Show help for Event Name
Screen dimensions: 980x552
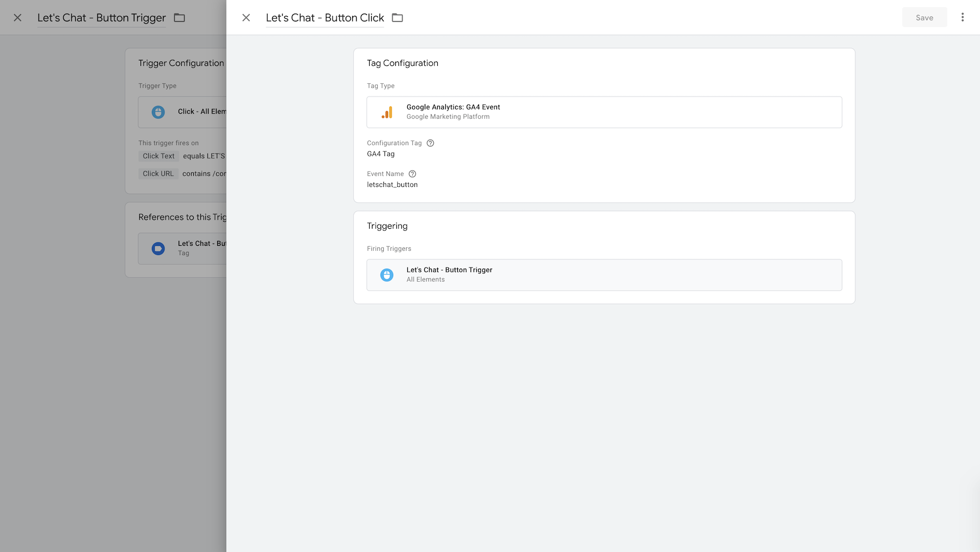[x=412, y=174]
